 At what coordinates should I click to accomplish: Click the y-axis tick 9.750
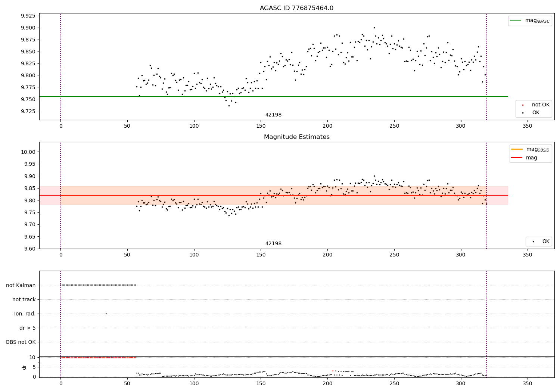(x=28, y=99)
